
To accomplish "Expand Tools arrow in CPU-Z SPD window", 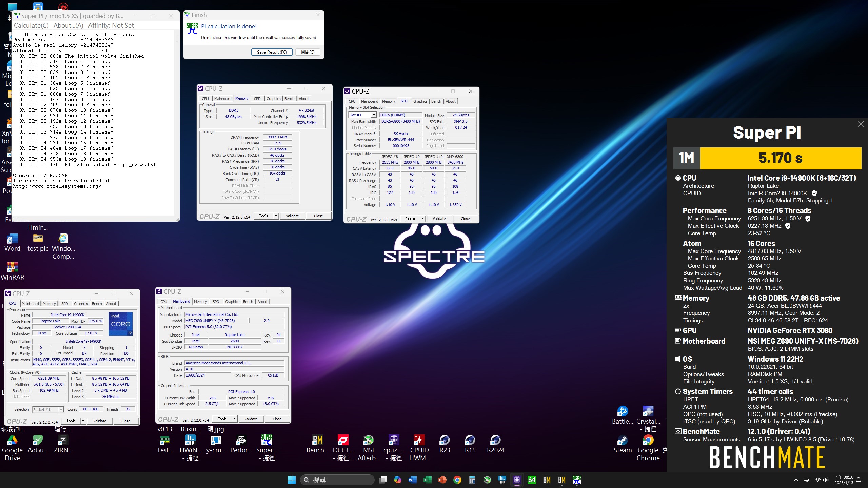I will tap(422, 219).
